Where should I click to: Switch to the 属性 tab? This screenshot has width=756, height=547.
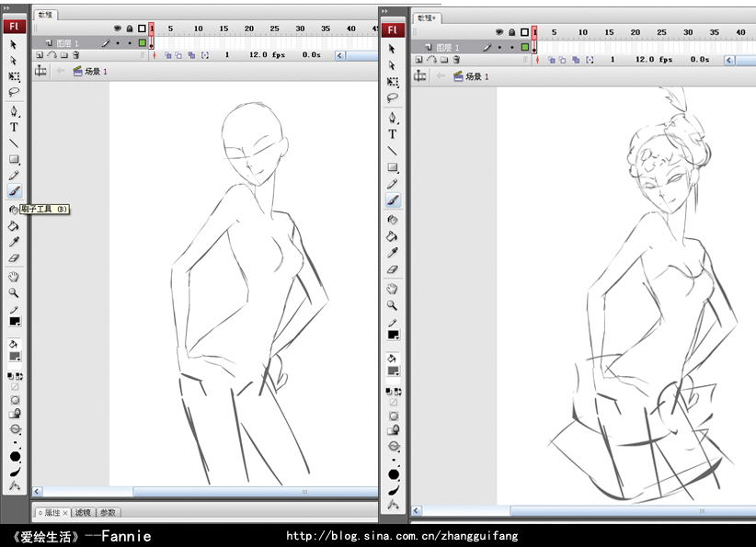(x=52, y=513)
